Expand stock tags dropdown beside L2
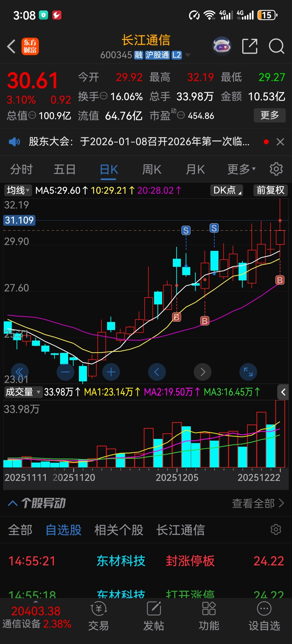This screenshot has width=292, height=644. click(188, 55)
